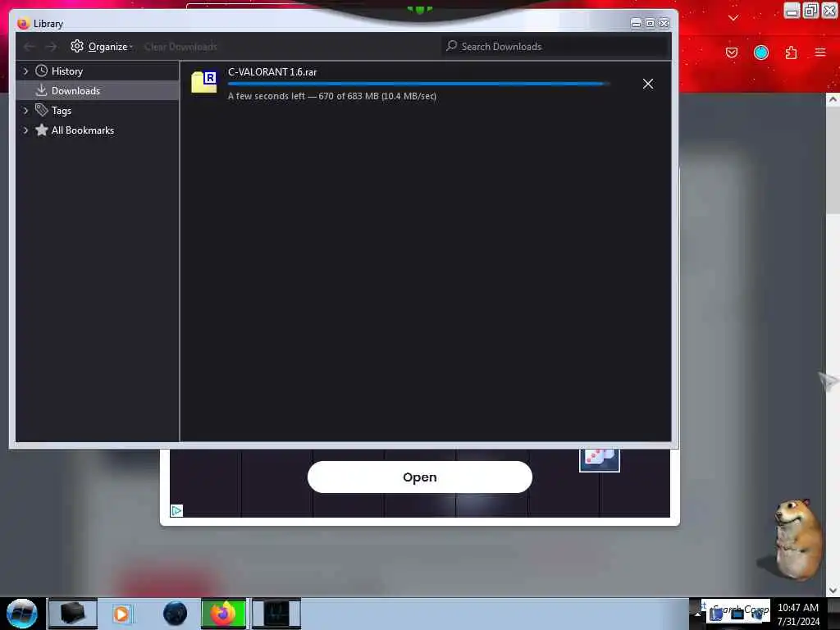This screenshot has height=630, width=840.
Task: Click the AdChoices icon on the ad
Action: point(176,510)
